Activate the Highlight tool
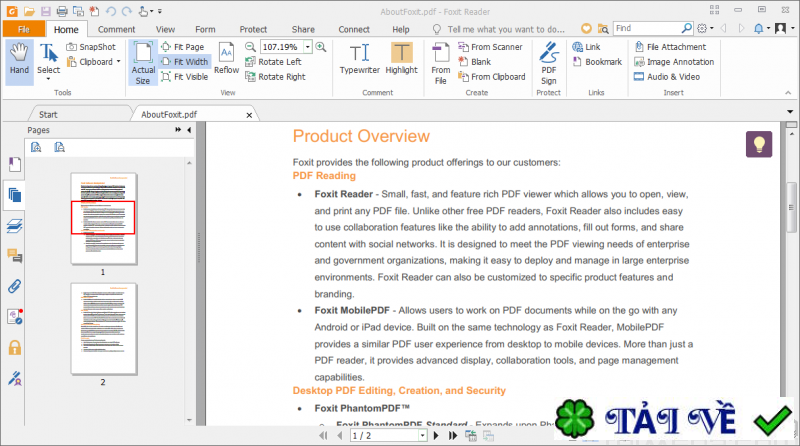Image resolution: width=800 pixels, height=446 pixels. click(x=402, y=59)
